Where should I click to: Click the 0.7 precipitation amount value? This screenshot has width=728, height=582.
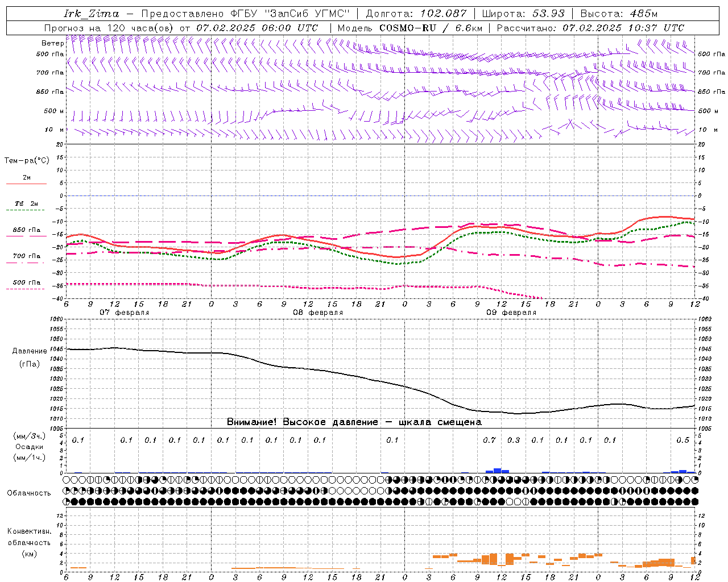(x=489, y=440)
